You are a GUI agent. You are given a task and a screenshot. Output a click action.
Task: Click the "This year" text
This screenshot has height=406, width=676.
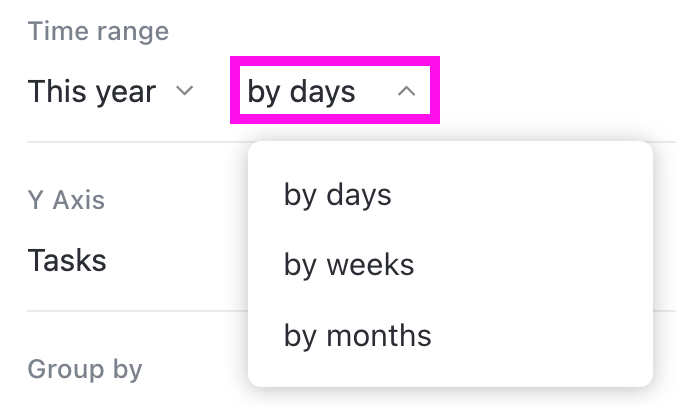pos(92,91)
